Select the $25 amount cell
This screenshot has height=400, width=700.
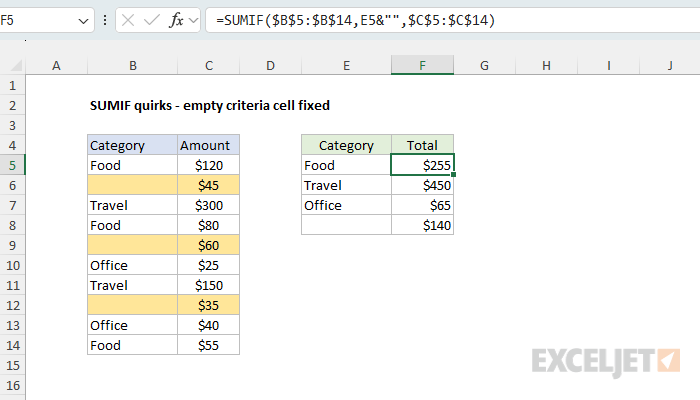tap(208, 265)
